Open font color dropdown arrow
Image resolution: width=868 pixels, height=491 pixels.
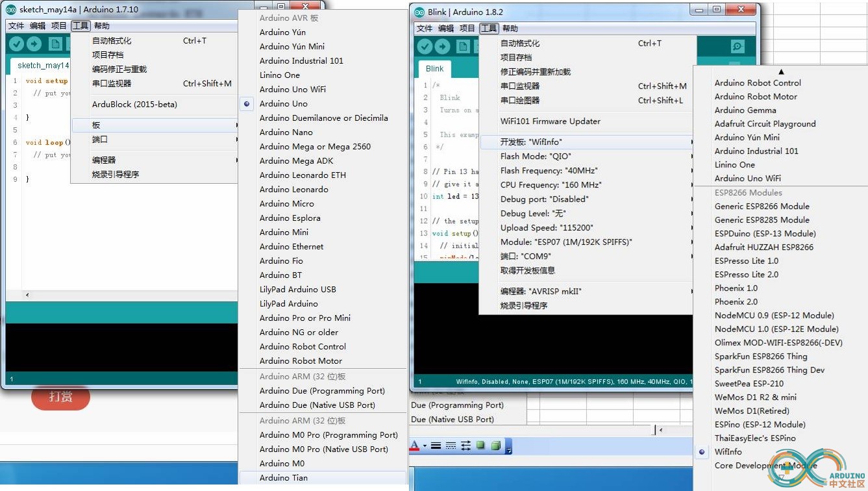click(x=425, y=446)
